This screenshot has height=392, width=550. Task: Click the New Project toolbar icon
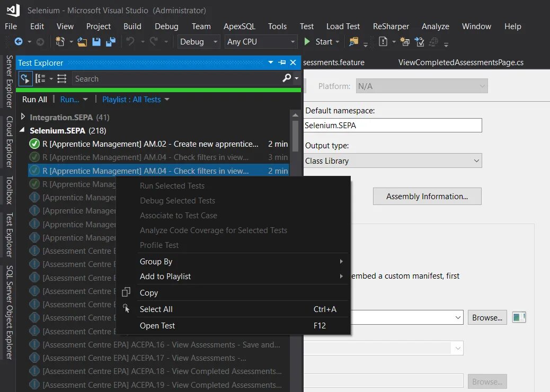(x=60, y=42)
